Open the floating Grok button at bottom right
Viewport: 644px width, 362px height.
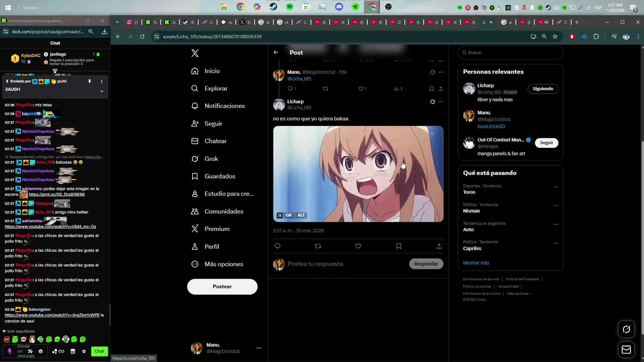pyautogui.click(x=626, y=329)
